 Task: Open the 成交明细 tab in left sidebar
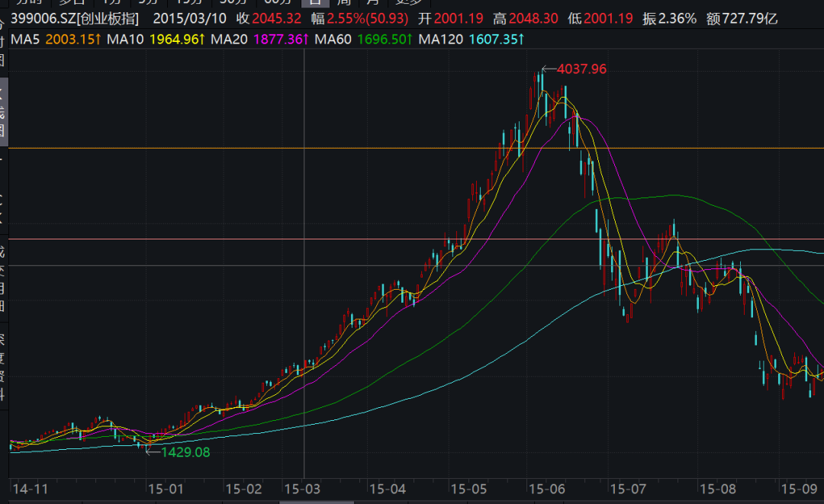coord(3,278)
